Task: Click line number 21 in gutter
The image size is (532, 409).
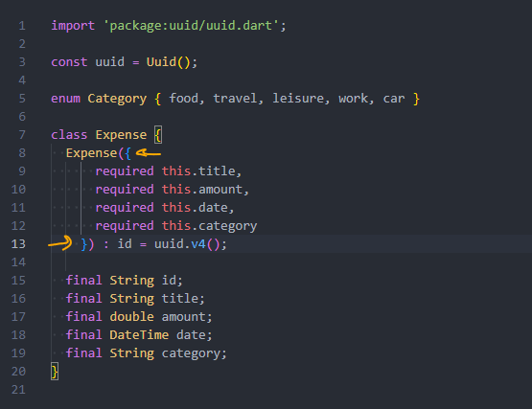Action: click(18, 390)
